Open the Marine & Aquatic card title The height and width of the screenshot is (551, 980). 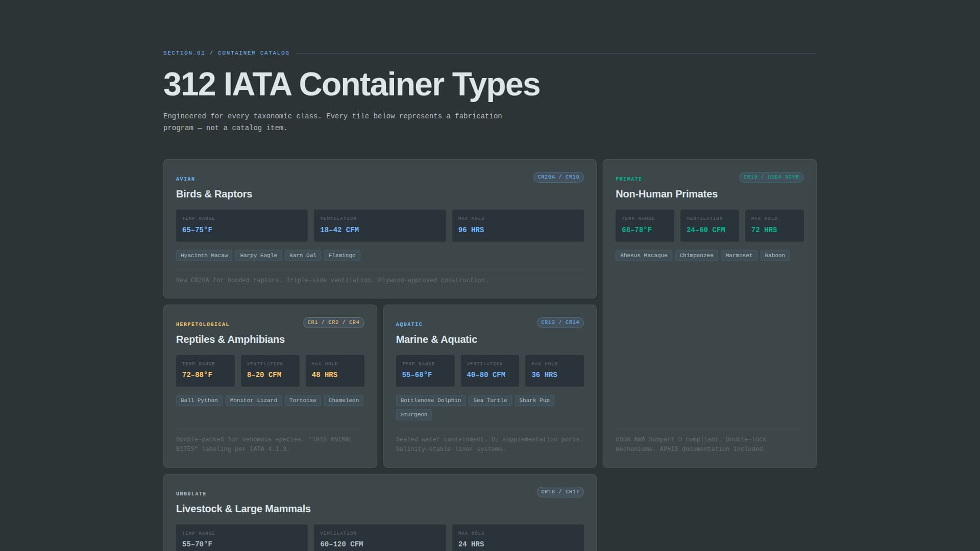(436, 339)
